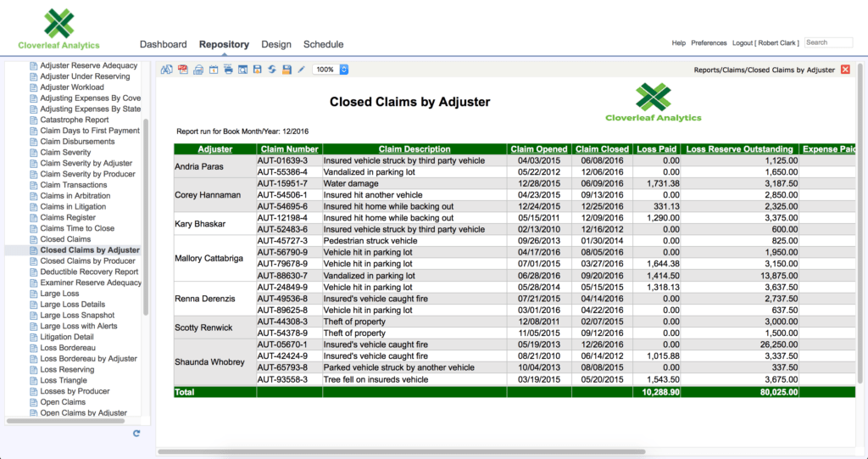Image resolution: width=868 pixels, height=459 pixels.
Task: Open Claims in Litigation report
Action: [73, 207]
